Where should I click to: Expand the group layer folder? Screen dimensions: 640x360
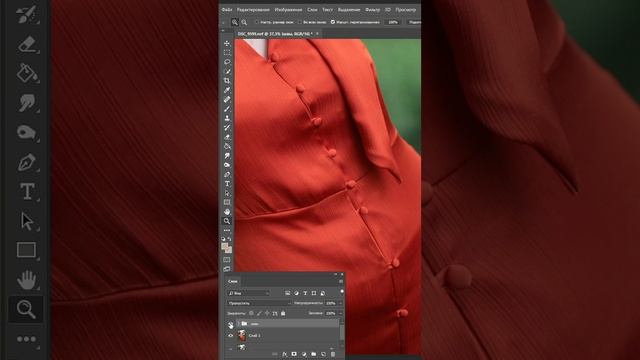pos(238,324)
